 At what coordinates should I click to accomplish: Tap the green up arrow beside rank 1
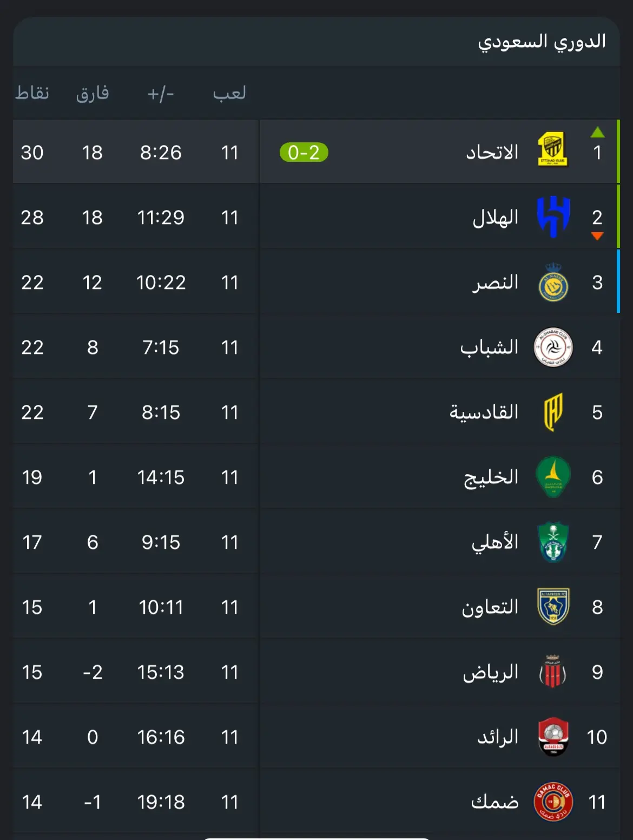(x=597, y=132)
